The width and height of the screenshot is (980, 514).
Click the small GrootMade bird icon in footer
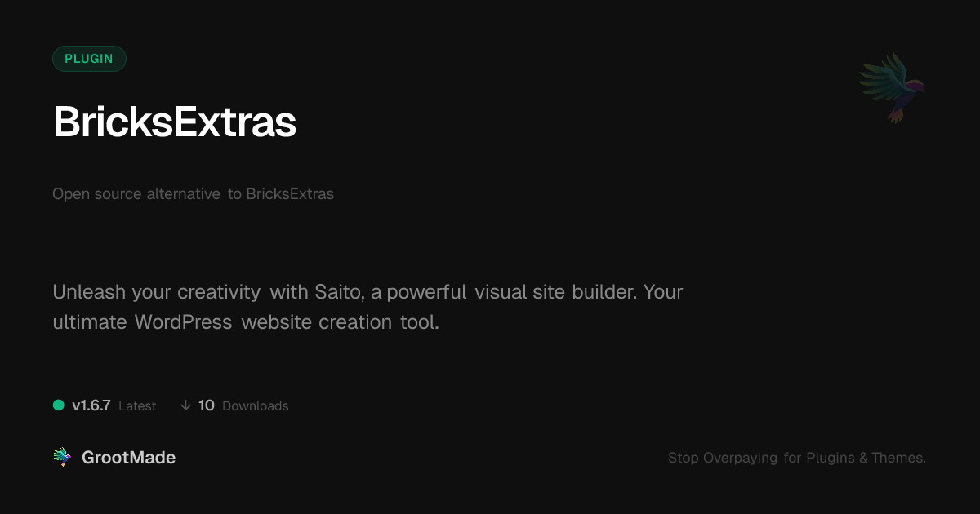[x=62, y=458]
